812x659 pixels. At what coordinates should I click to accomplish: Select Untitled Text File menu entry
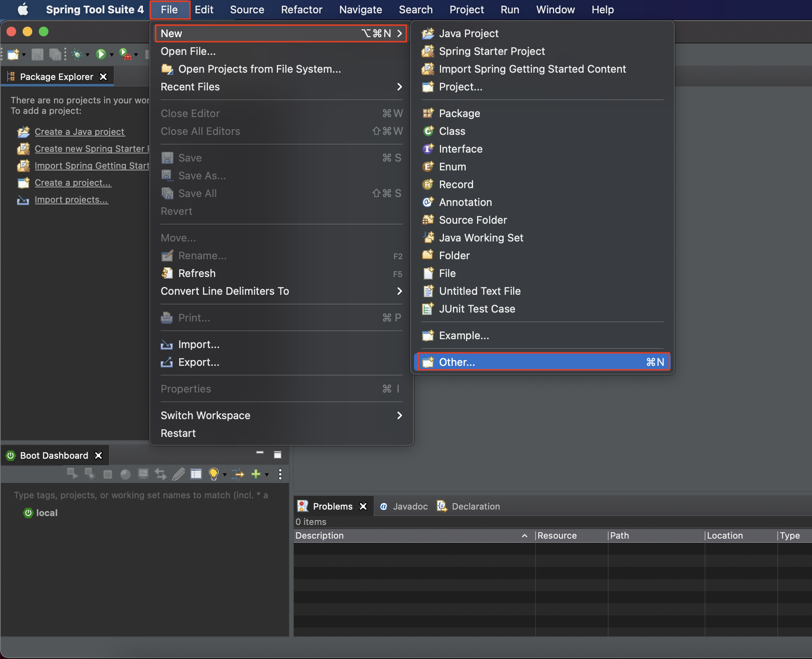542,291
